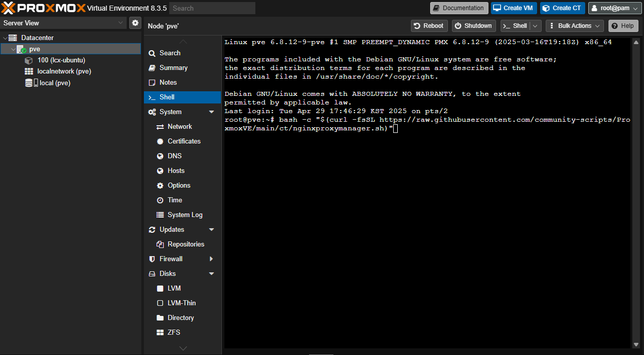The image size is (644, 355).
Task: Click the Firewall shield icon
Action: tap(152, 259)
